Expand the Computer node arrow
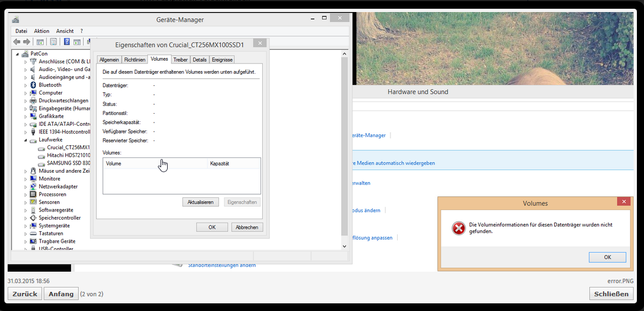644x311 pixels. pos(26,93)
